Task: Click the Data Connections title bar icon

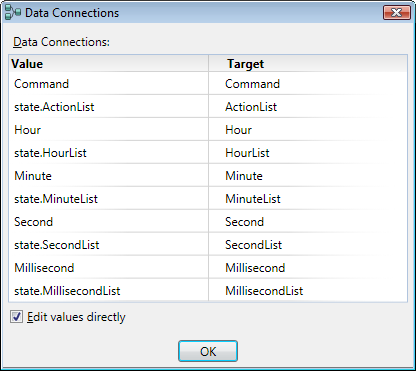Action: coord(13,13)
